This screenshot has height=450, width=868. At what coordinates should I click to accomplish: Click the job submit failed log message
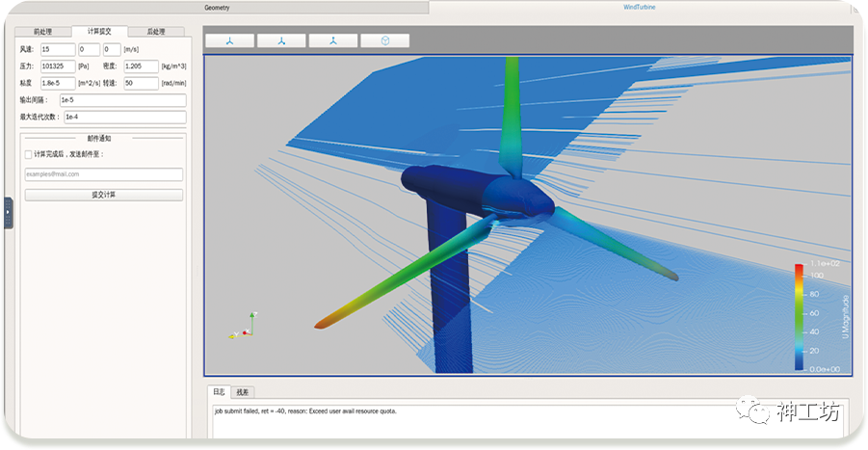[x=305, y=411]
